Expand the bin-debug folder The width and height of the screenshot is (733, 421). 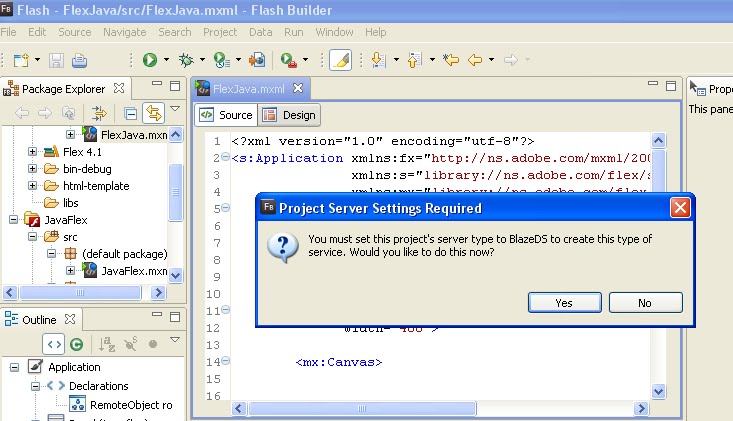tap(32, 169)
